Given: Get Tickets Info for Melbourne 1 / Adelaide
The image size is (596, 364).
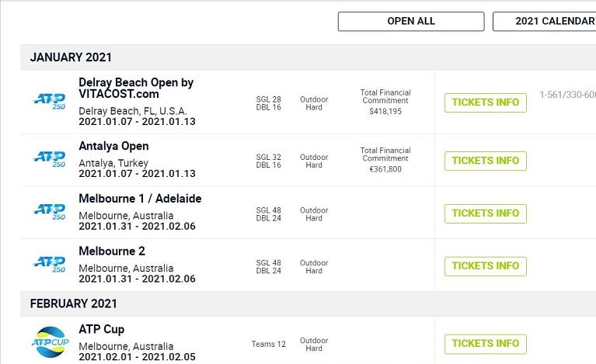Looking at the screenshot, I should pyautogui.click(x=485, y=213).
